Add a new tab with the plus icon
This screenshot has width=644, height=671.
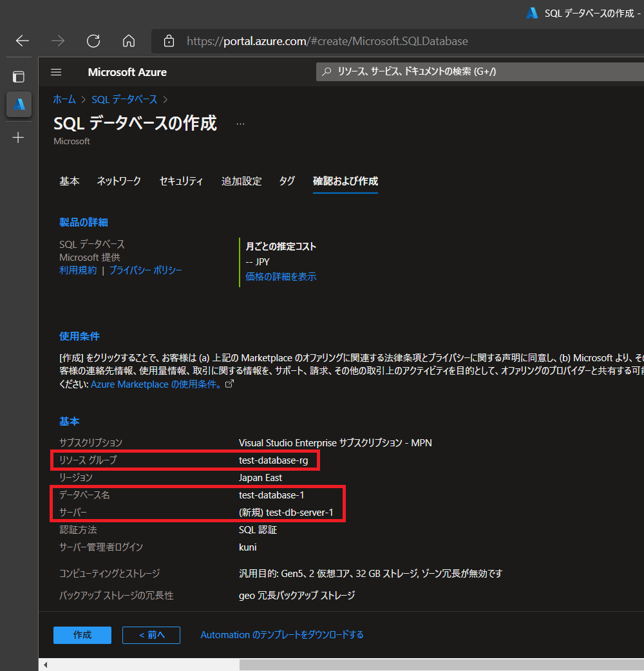(19, 137)
